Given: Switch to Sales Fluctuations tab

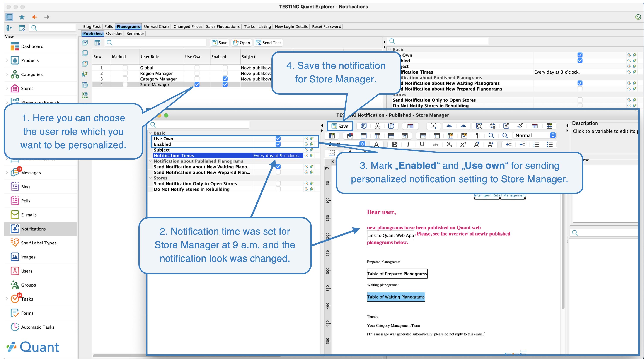Looking at the screenshot, I should pos(223,27).
